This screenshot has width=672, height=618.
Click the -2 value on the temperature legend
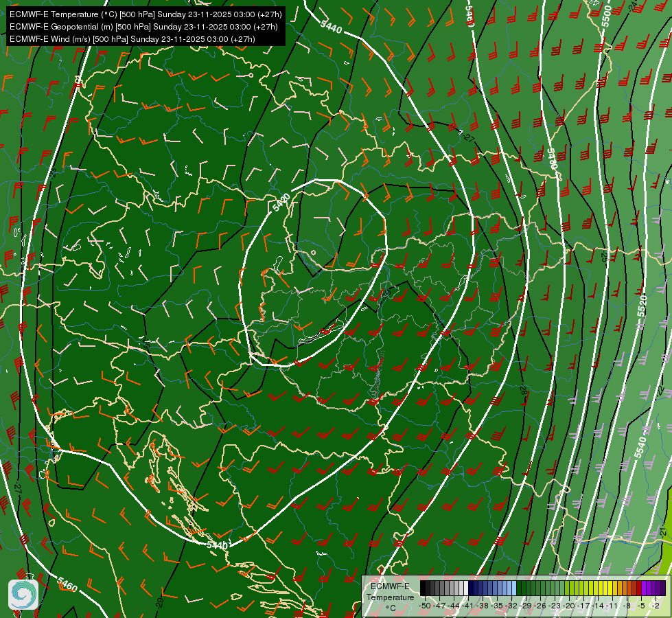(x=656, y=606)
